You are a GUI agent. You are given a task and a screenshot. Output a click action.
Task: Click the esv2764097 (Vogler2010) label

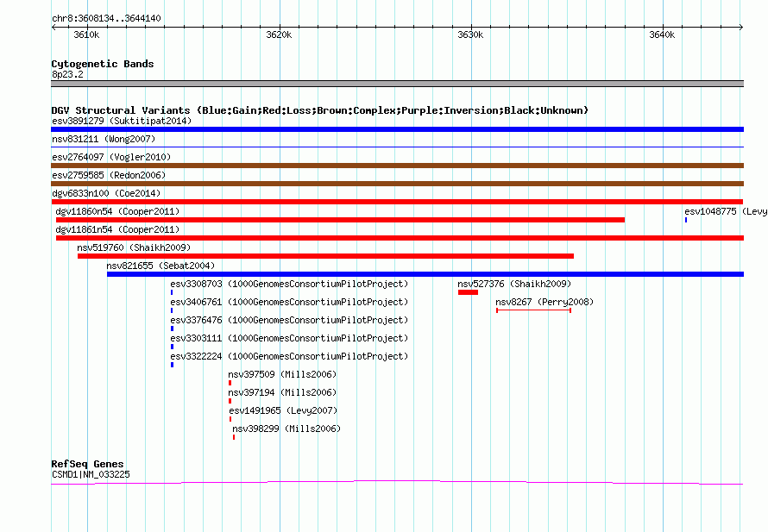(111, 157)
